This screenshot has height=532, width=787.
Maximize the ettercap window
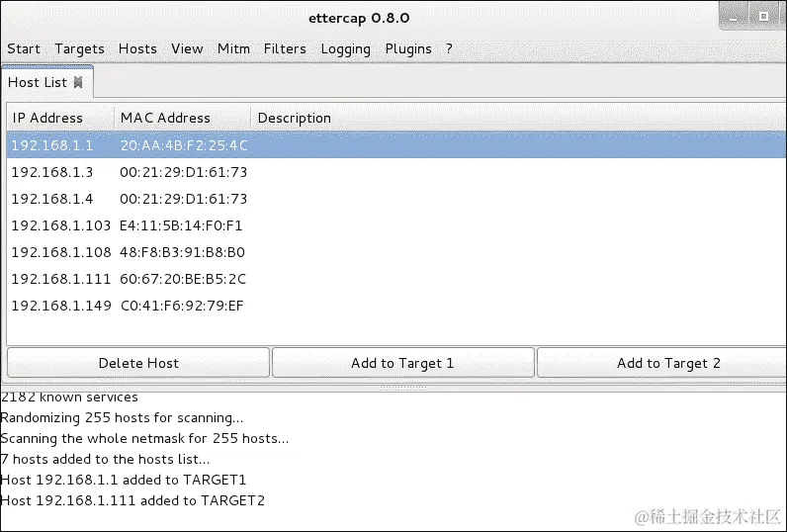tap(764, 17)
